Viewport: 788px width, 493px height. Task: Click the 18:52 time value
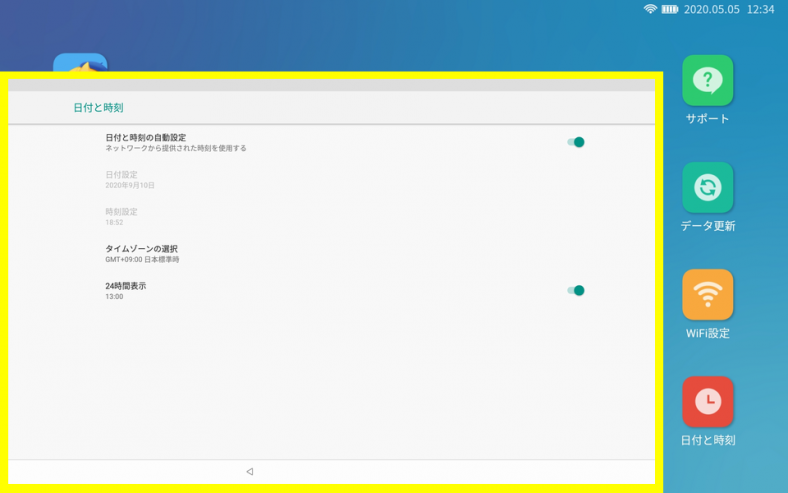pyautogui.click(x=114, y=222)
